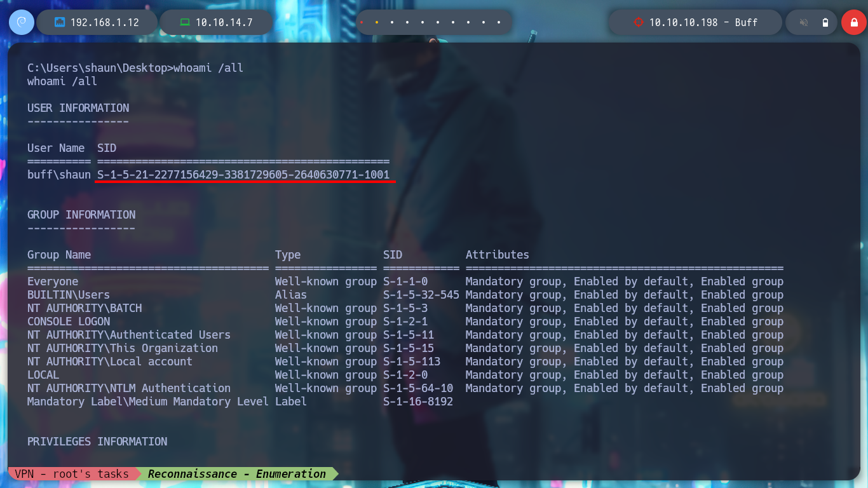Click the red target crosshair icon
868x488 pixels.
[639, 22]
